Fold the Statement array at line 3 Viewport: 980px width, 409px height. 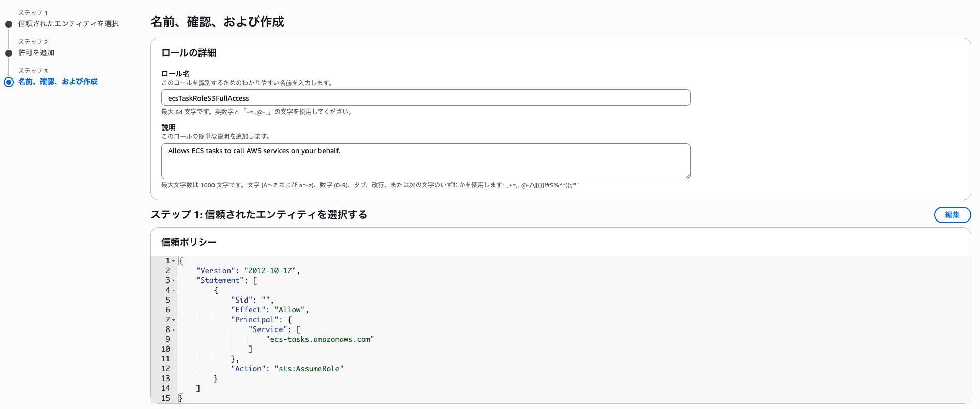click(x=174, y=281)
